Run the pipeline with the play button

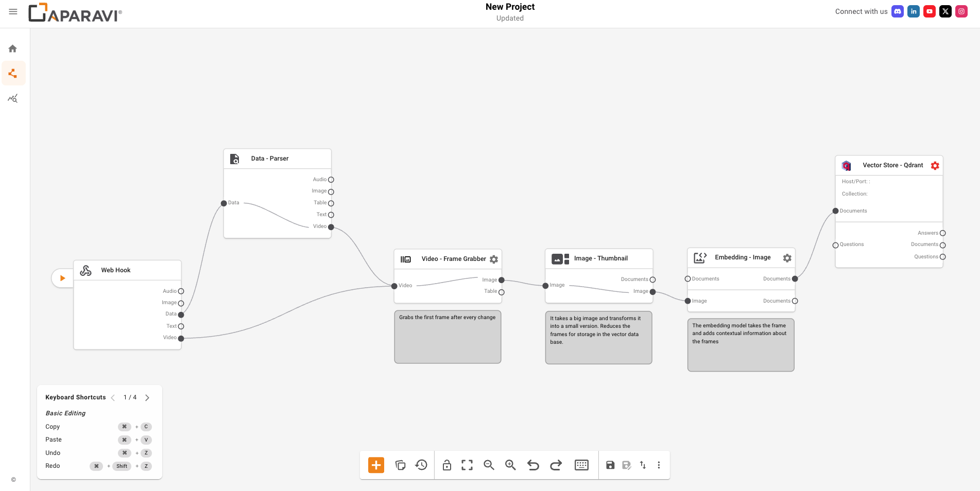62,278
